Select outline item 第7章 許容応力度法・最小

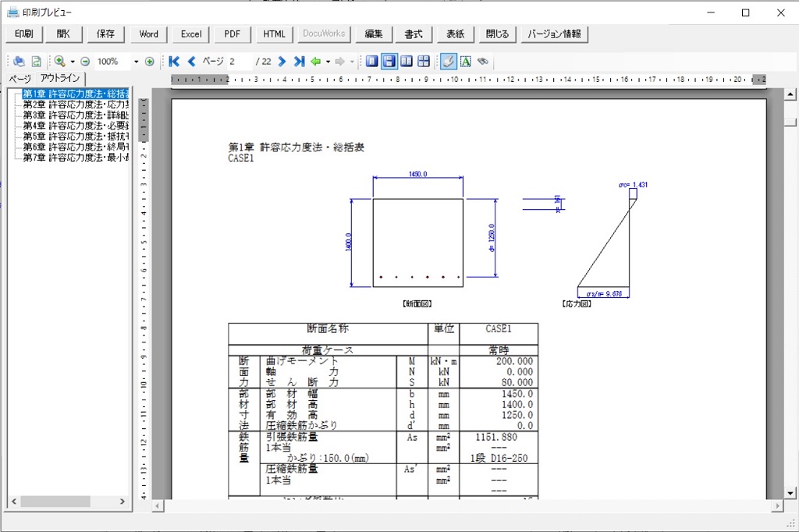(76, 158)
